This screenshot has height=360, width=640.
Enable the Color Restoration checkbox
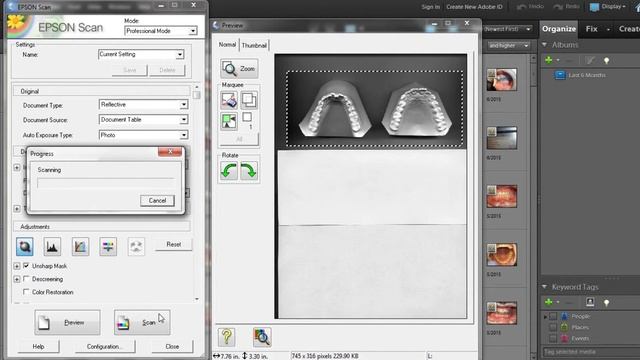tap(27, 292)
